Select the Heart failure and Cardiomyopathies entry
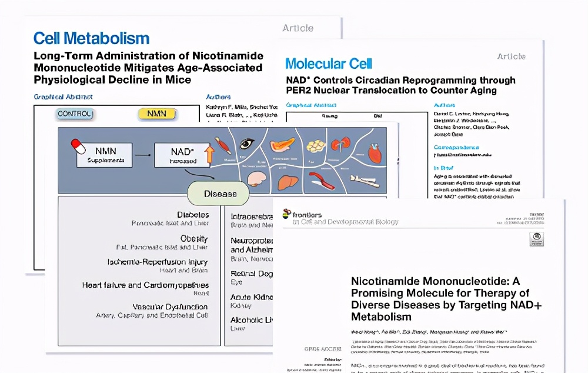The height and width of the screenshot is (373, 588). point(145,285)
